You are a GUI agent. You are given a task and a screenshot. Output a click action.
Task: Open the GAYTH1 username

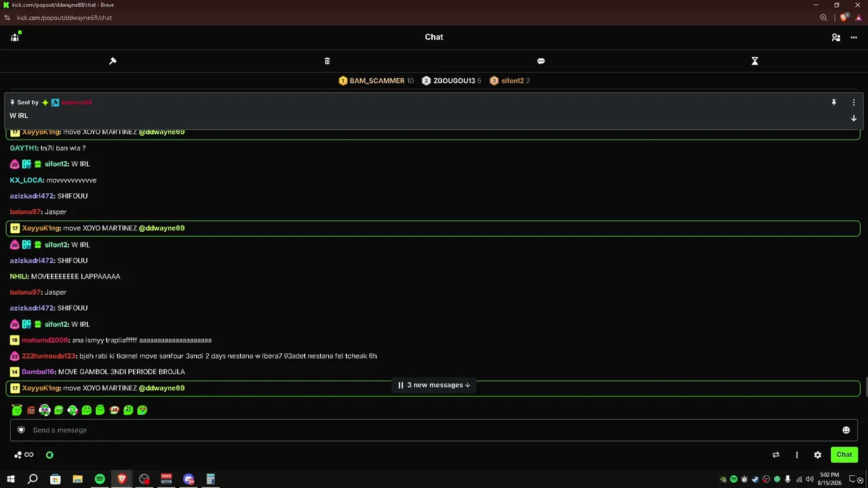(23, 148)
